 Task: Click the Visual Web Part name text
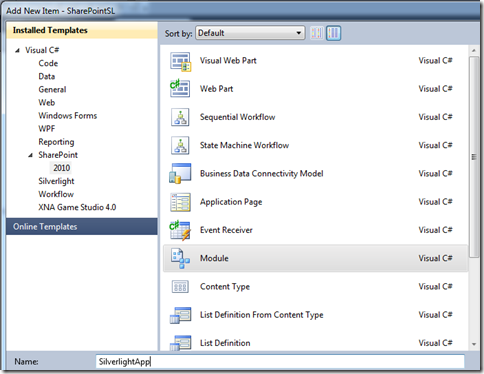(x=228, y=61)
